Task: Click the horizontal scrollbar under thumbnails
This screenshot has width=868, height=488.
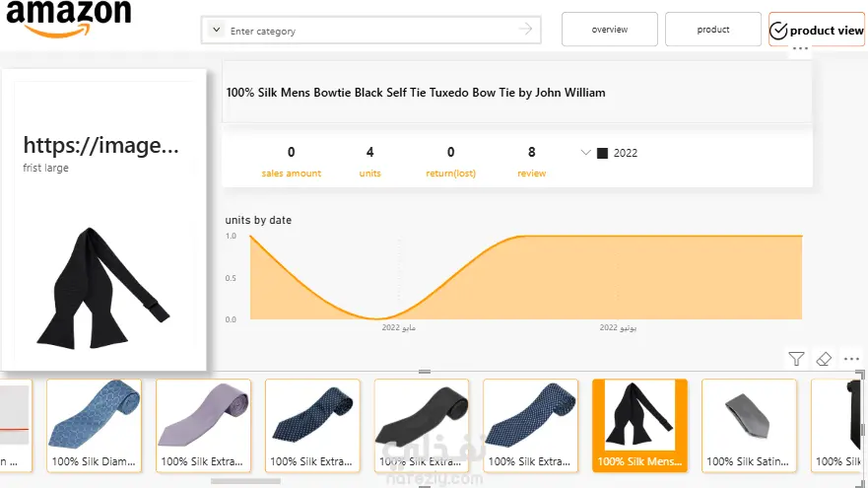Action: 245,481
